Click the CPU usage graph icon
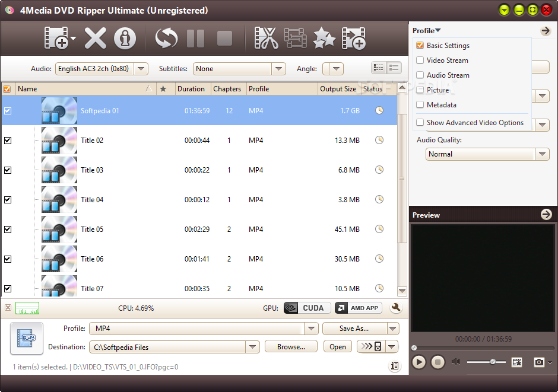This screenshot has width=558, height=392. click(27, 308)
